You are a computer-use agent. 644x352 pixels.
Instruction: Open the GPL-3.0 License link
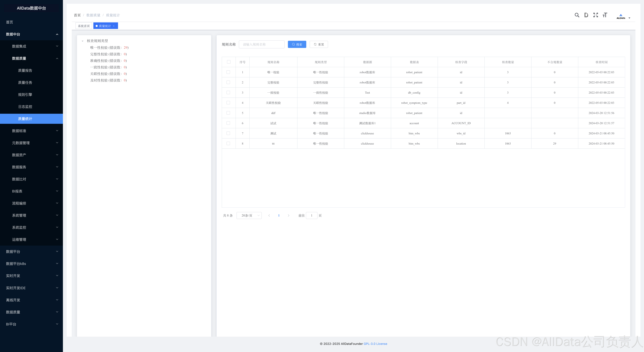click(375, 344)
